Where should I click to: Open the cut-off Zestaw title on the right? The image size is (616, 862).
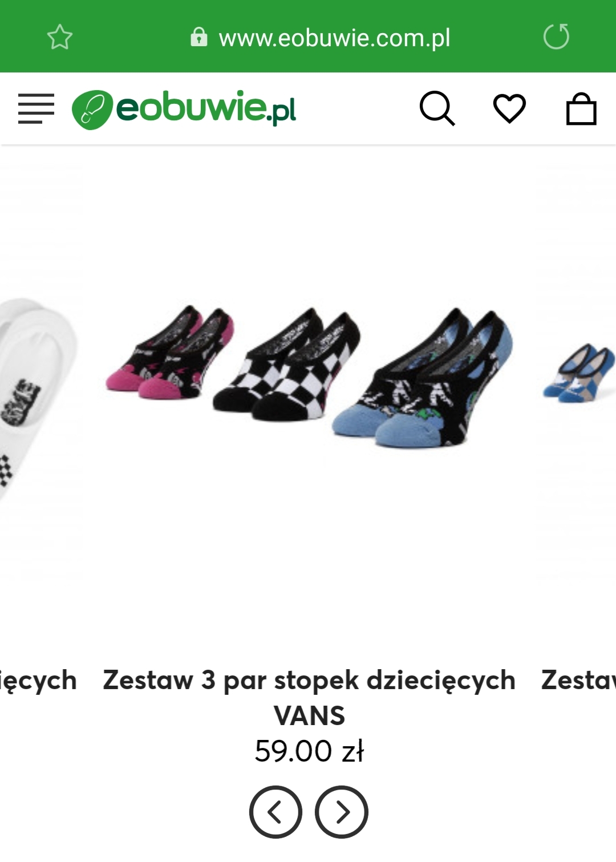click(x=578, y=680)
